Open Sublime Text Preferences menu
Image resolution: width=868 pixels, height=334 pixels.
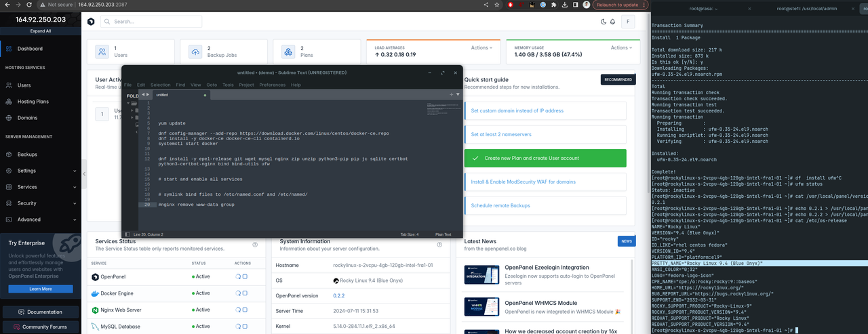[x=273, y=85]
